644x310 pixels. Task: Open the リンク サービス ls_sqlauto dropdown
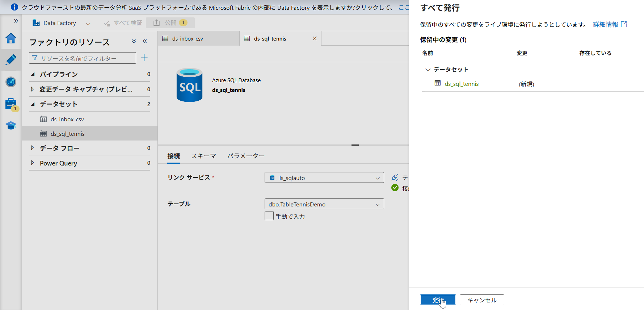point(324,178)
